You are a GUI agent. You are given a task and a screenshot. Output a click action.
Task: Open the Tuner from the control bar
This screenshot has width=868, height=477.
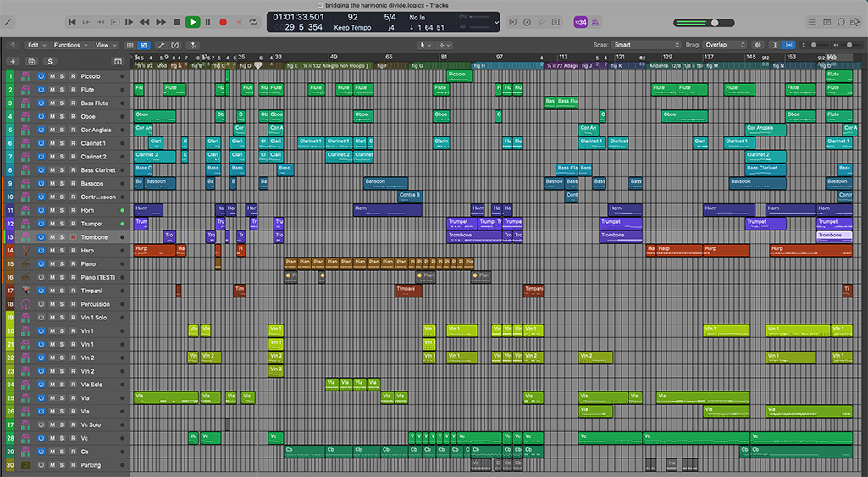point(541,22)
